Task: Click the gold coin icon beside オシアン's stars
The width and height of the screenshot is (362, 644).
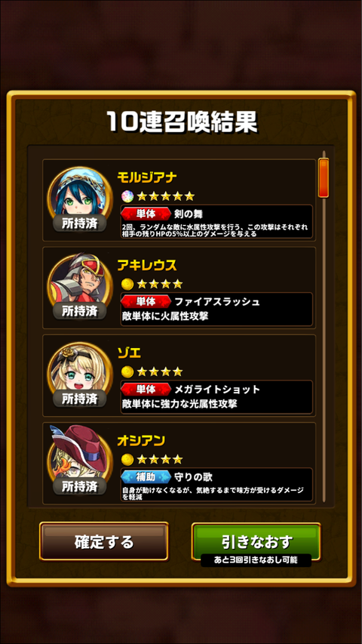Action: [x=127, y=459]
